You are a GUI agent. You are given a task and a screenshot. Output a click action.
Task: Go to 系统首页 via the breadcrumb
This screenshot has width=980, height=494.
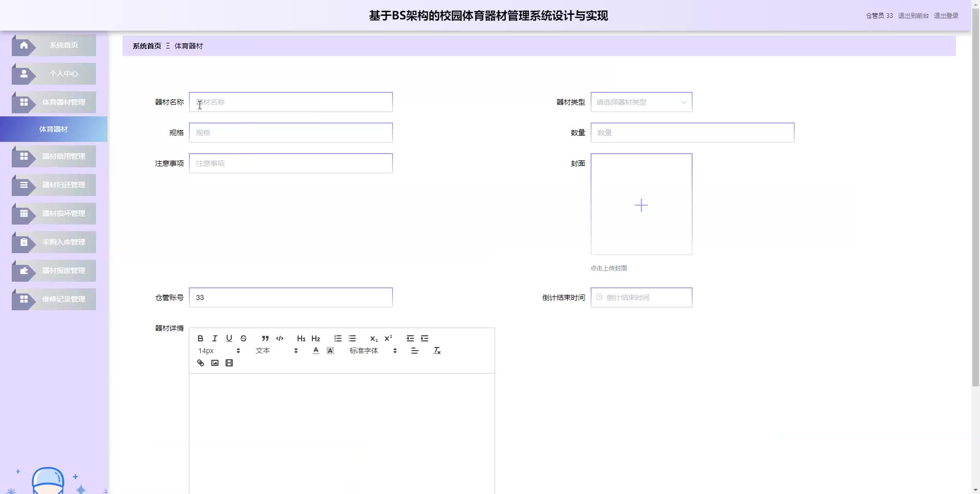click(147, 46)
